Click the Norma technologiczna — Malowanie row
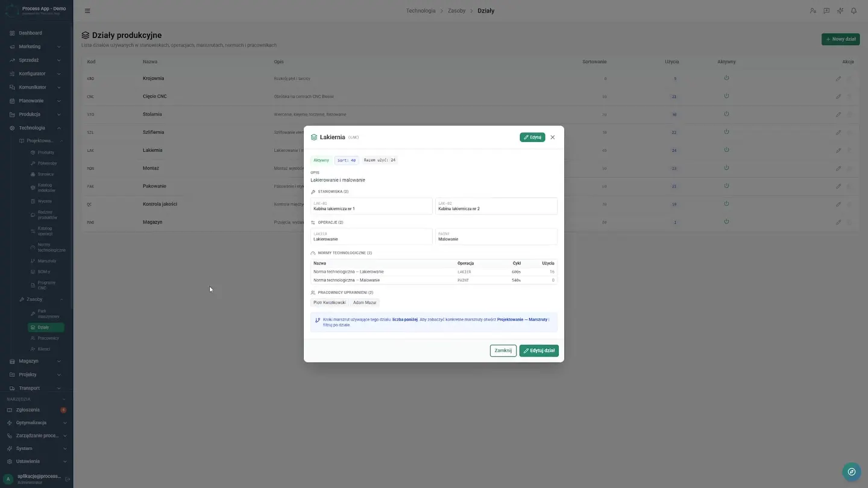Screen dimensions: 868x488 coord(434,280)
